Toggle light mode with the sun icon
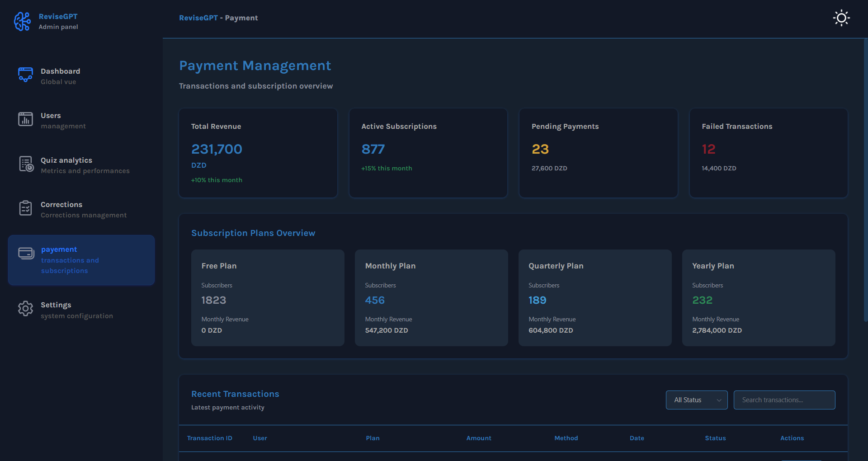The height and width of the screenshot is (461, 868). 841,18
